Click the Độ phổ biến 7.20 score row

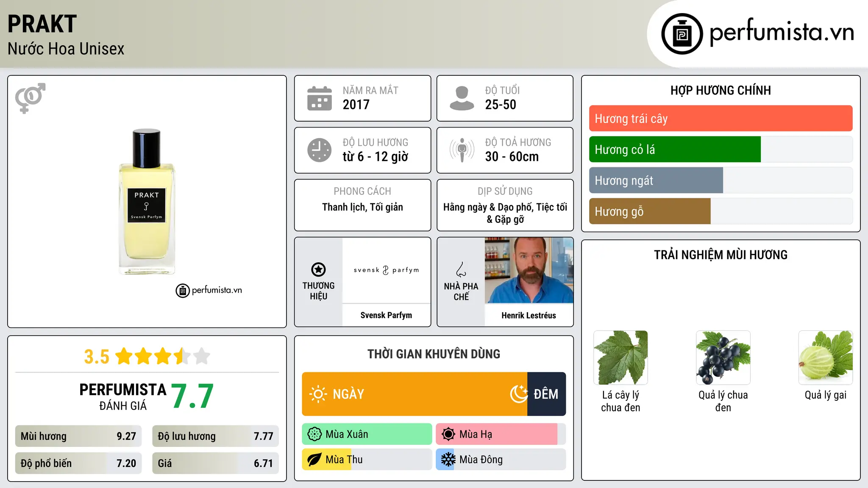78,463
